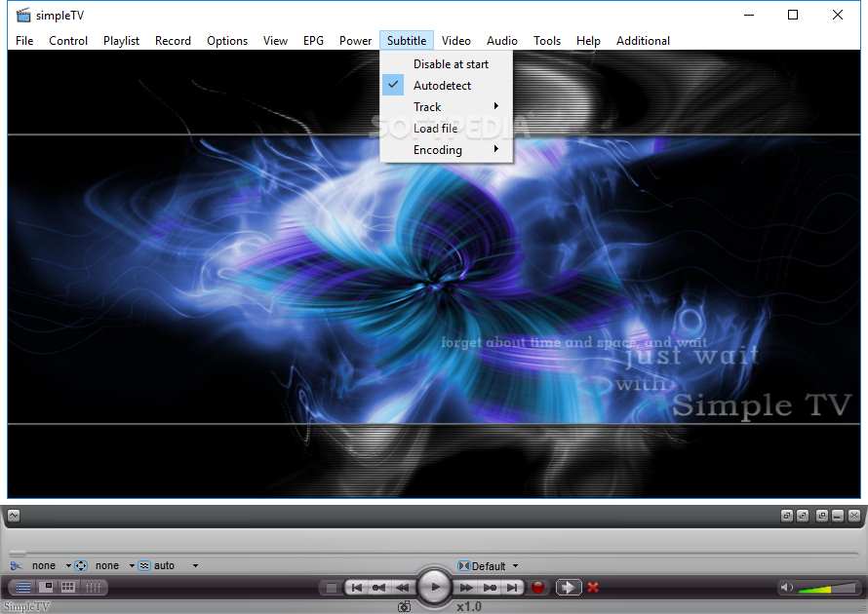Open the EPG menu

point(313,40)
